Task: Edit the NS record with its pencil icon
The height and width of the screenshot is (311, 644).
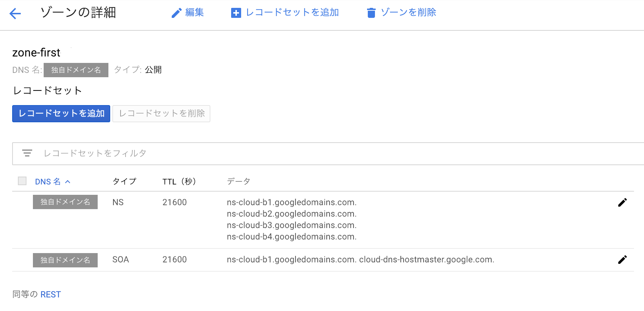Action: [x=623, y=202]
